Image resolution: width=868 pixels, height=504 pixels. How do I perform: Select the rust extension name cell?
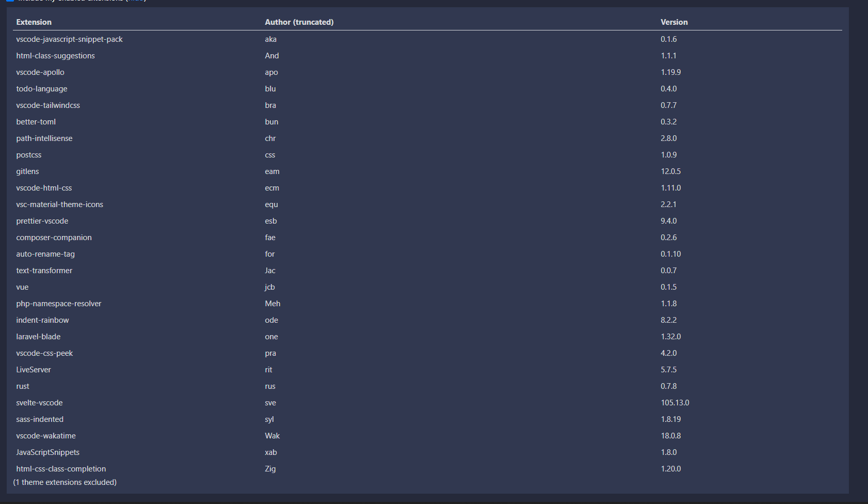point(23,386)
